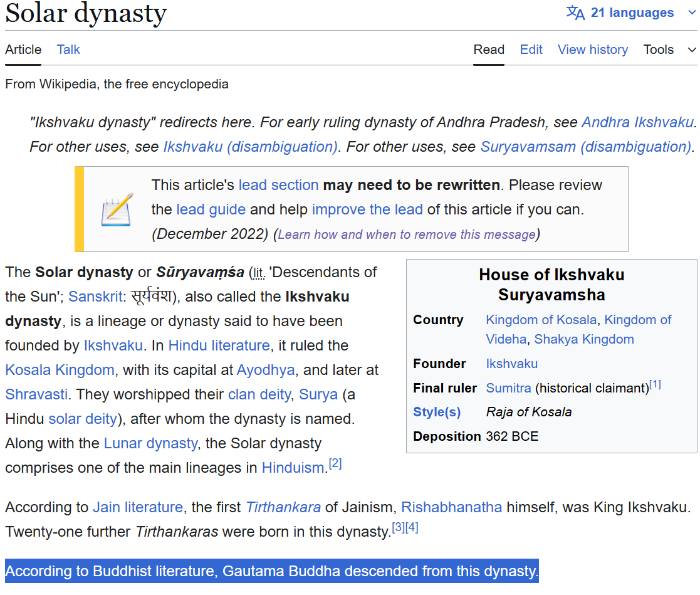The width and height of the screenshot is (700, 595).
Task: Expand the 21 languages dropdown
Action: tap(631, 13)
